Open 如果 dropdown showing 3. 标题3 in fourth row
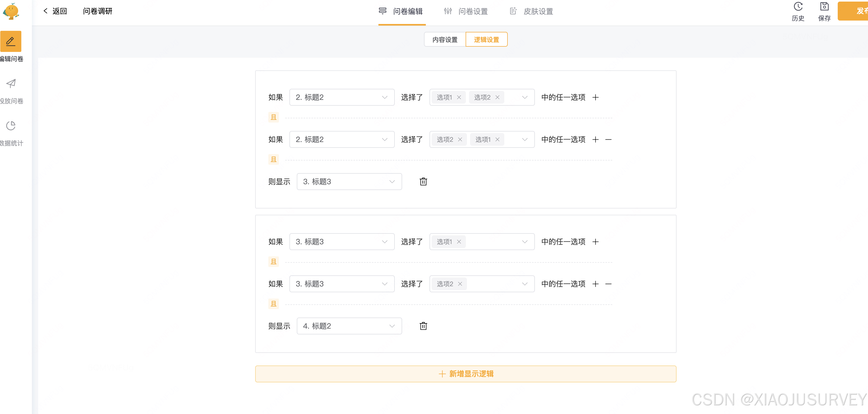This screenshot has height=414, width=868. click(x=342, y=284)
